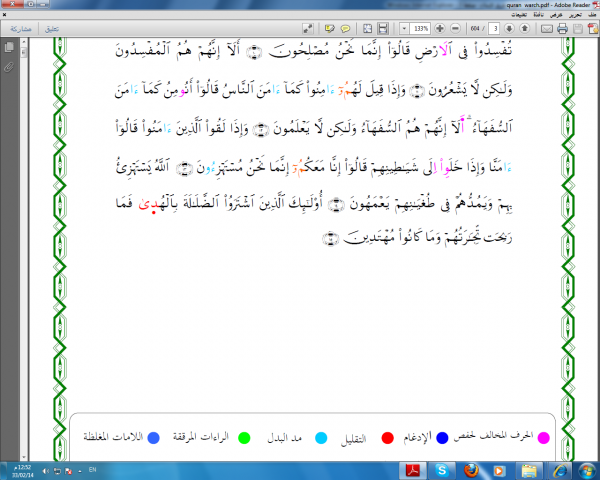Click the volume speaker tray icon
The width and height of the screenshot is (600, 480).
pos(46,471)
